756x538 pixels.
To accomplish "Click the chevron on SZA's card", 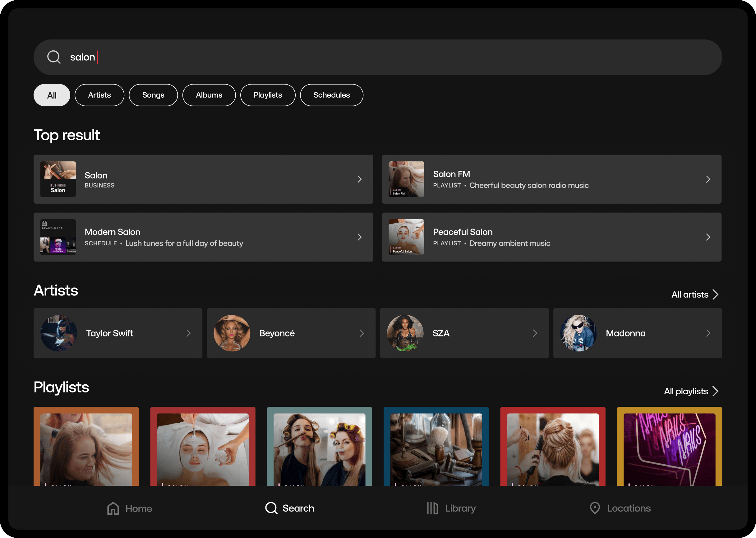I will point(535,333).
